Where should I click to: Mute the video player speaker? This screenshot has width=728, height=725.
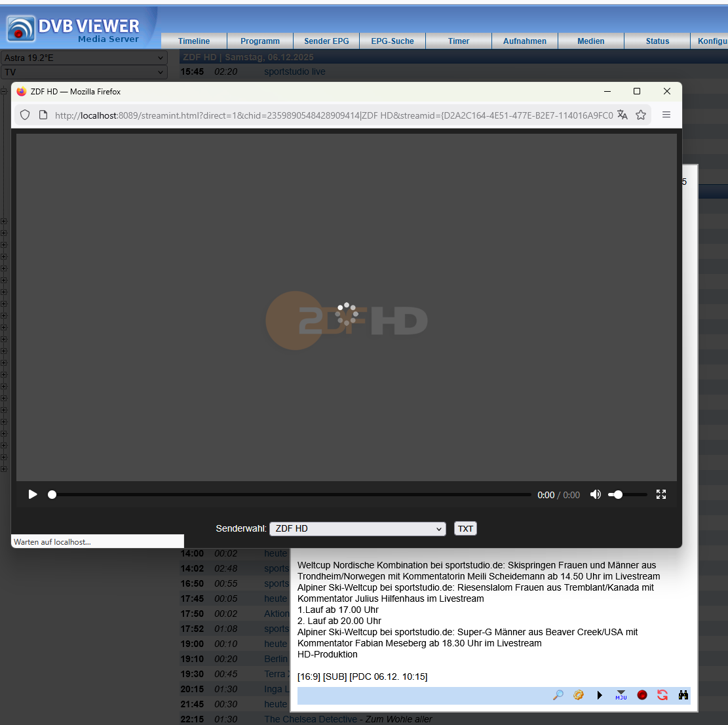[x=595, y=495]
